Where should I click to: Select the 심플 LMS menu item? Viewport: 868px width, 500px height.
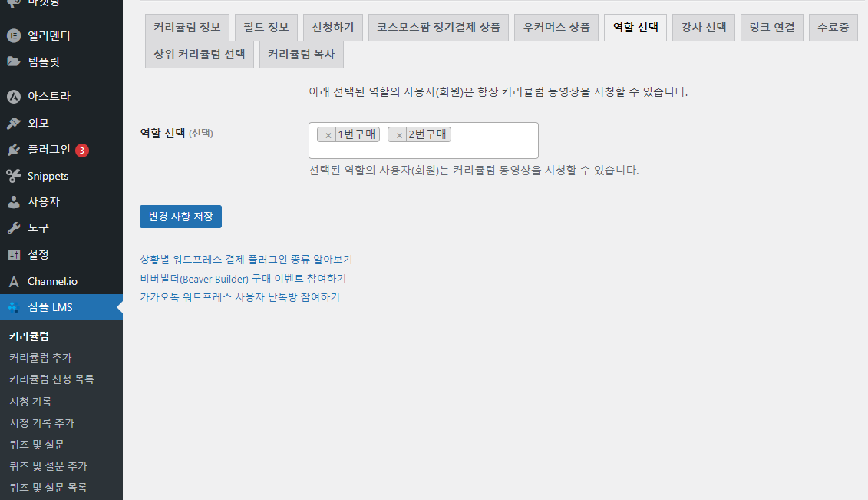pyautogui.click(x=61, y=307)
